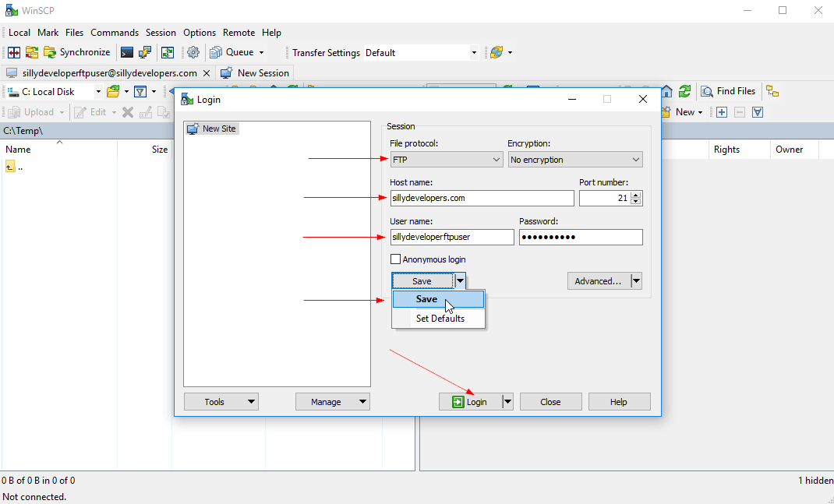Click the Save split button dropdown arrow
This screenshot has width=834, height=504.
pos(460,280)
